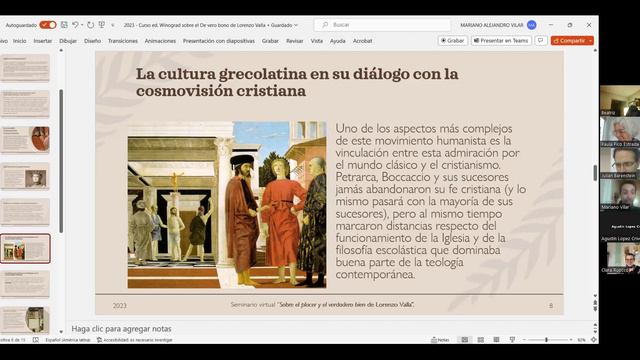640x360 pixels.
Task: Open the Insertar tab
Action: point(43,41)
